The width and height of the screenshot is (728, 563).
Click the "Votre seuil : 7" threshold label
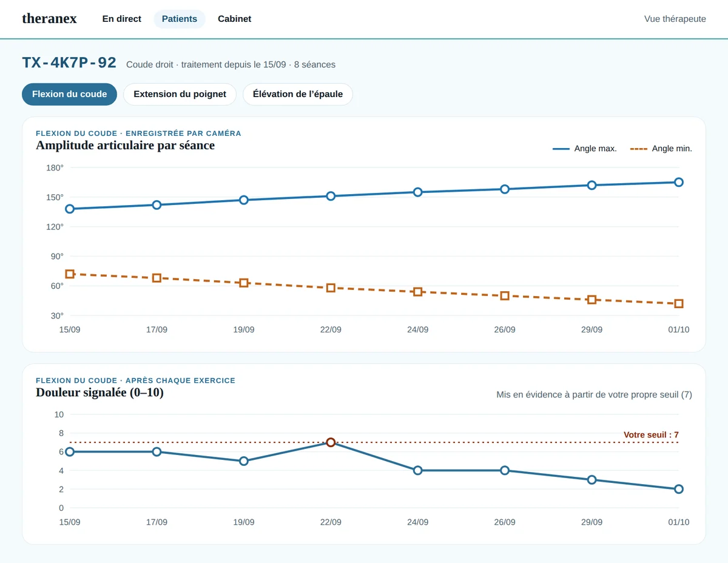click(651, 435)
